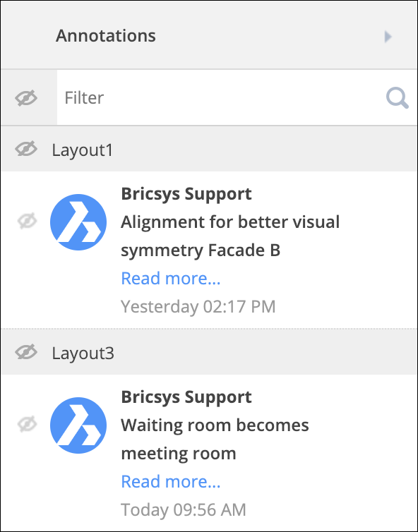Screen dimensions: 418x532
Task: Click the Annotations panel title
Action: pos(106,35)
